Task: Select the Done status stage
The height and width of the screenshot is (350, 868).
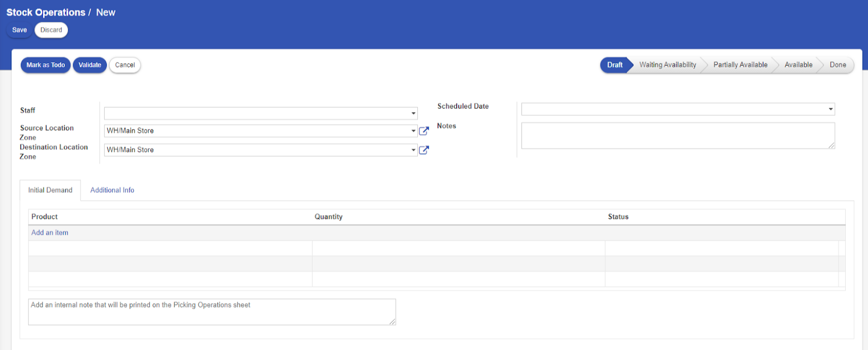Action: pyautogui.click(x=837, y=65)
